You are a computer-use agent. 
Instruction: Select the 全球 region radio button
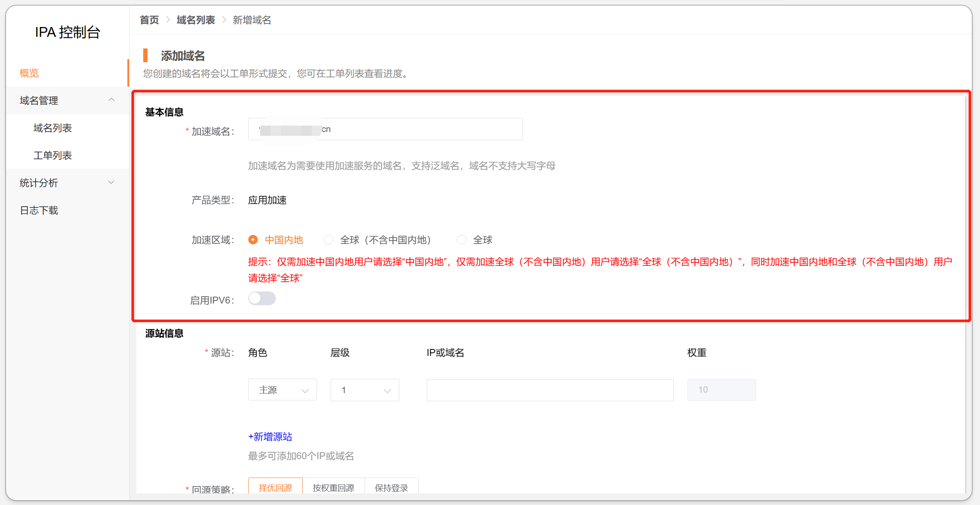[461, 240]
